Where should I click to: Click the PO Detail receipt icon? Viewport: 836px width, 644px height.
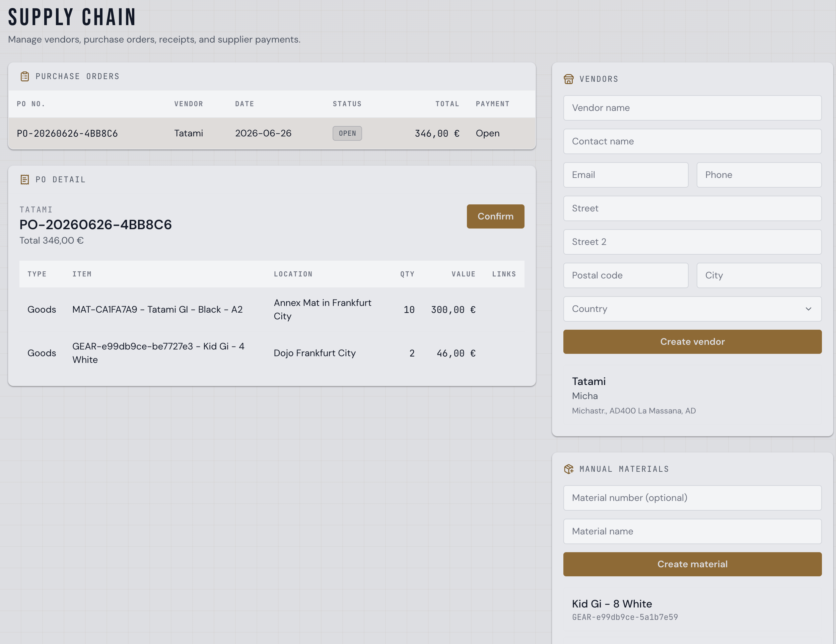[x=25, y=180]
